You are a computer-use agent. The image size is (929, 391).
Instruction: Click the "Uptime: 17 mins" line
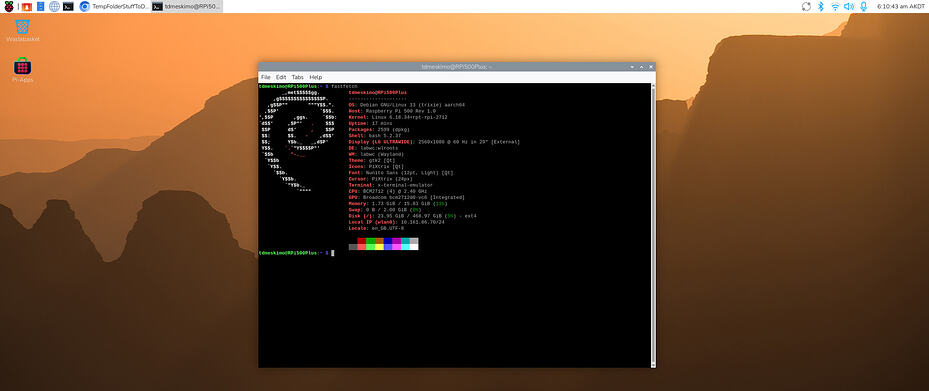pyautogui.click(x=370, y=123)
